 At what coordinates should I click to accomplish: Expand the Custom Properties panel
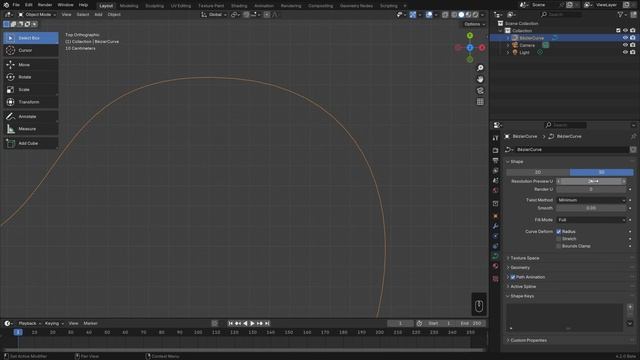click(x=528, y=340)
